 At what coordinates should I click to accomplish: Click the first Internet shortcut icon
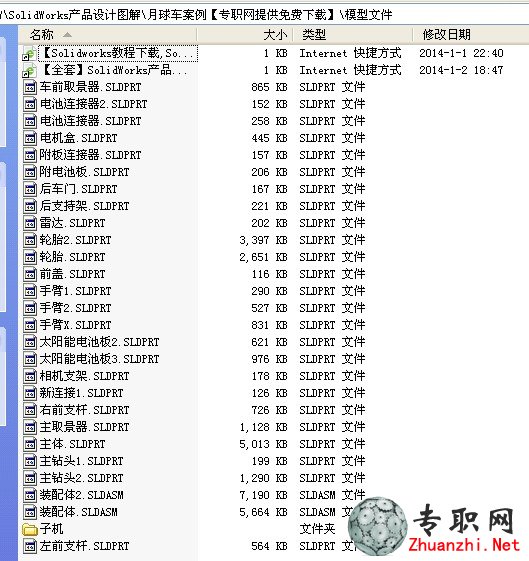29,54
